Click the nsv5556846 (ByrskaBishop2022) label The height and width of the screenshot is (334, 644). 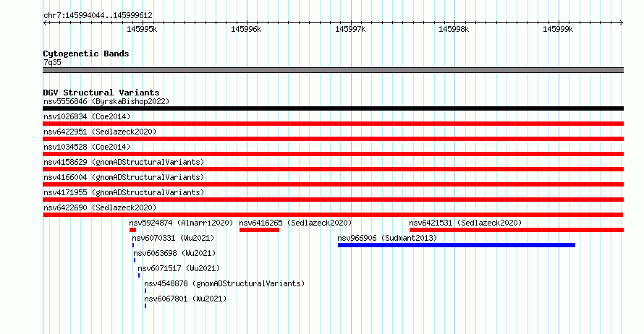coord(106,101)
